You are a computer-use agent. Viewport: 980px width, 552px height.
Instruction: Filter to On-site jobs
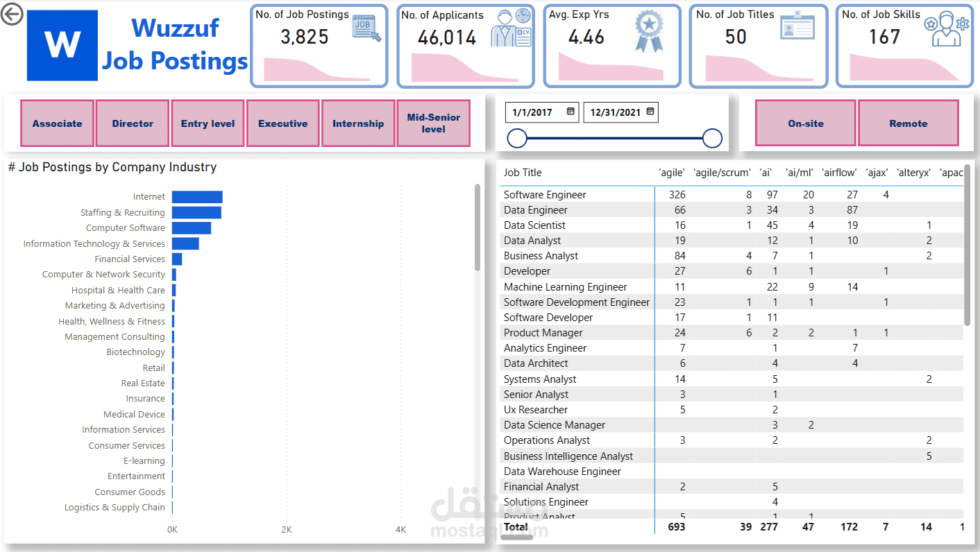point(806,123)
